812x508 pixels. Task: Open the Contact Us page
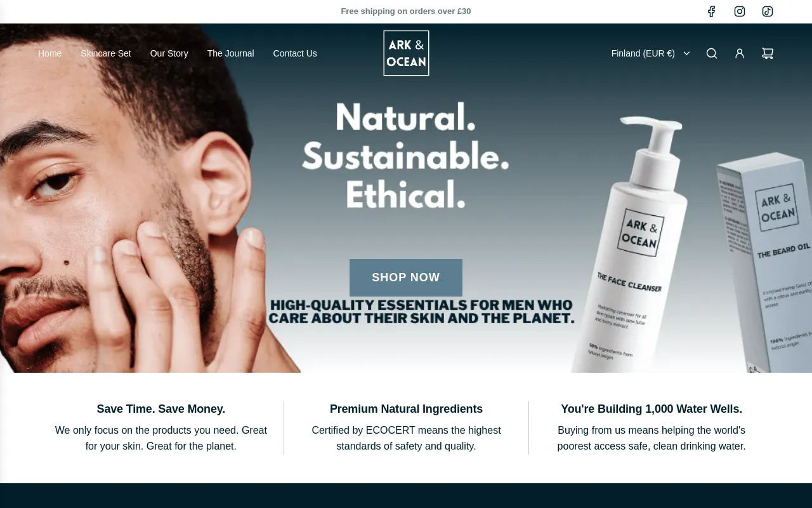(295, 53)
